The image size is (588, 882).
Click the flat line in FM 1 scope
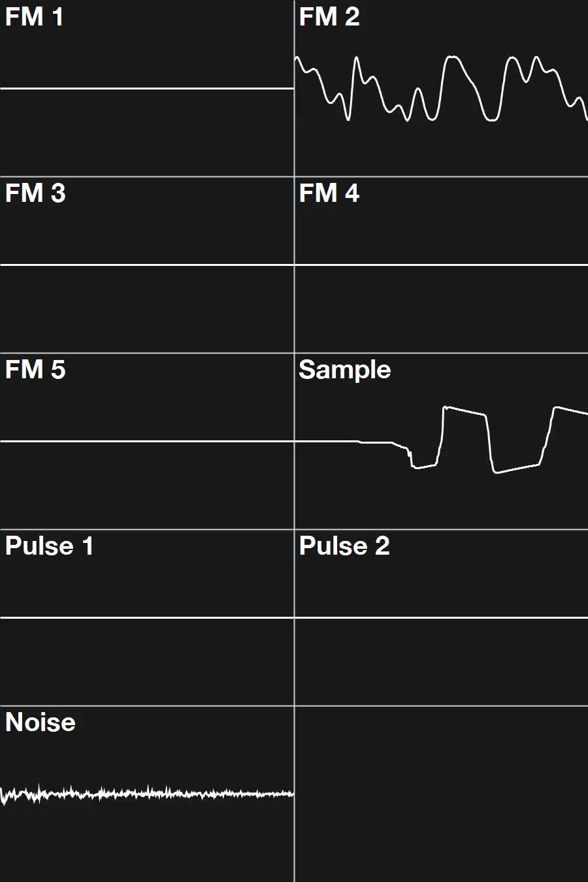point(147,88)
